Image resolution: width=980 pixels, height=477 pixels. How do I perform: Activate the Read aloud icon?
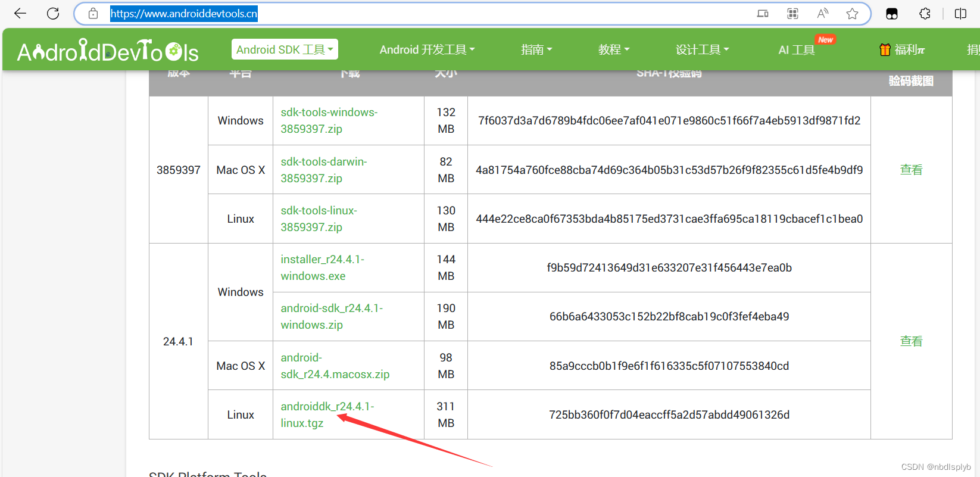[x=823, y=14]
